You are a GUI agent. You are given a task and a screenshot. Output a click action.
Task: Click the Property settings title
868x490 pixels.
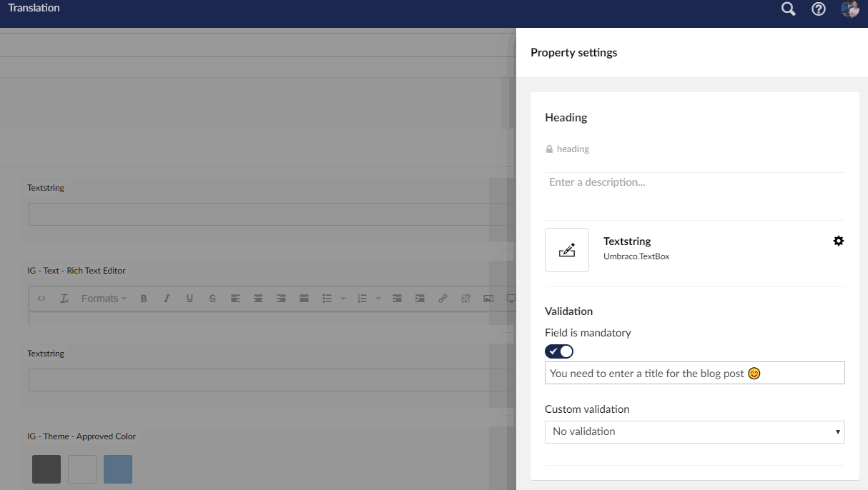pyautogui.click(x=574, y=52)
